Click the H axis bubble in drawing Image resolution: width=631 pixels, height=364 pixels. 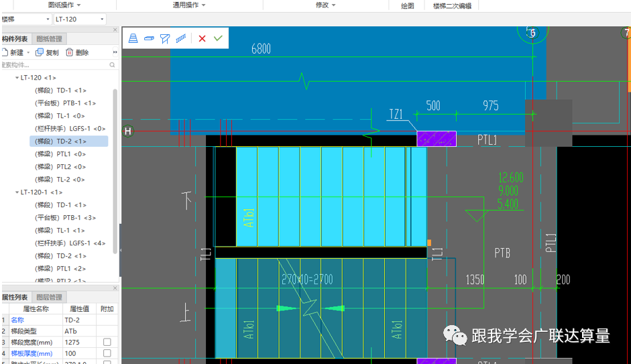coord(128,131)
